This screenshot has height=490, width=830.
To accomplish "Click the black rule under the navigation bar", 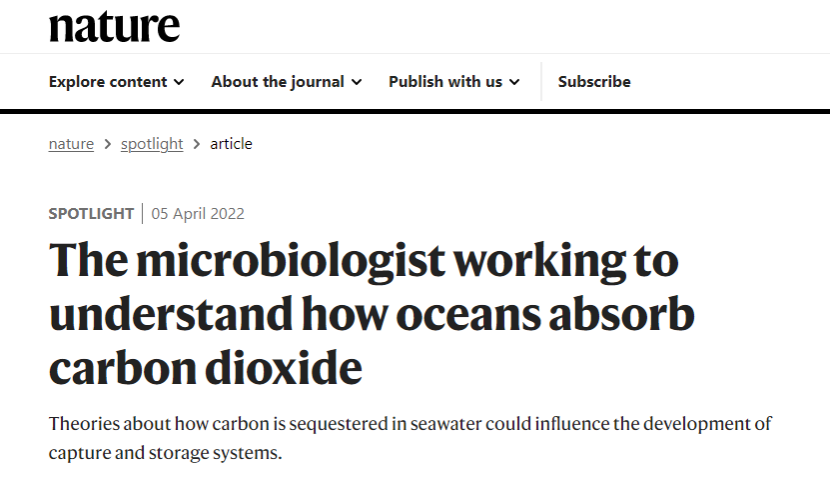I will click(415, 109).
